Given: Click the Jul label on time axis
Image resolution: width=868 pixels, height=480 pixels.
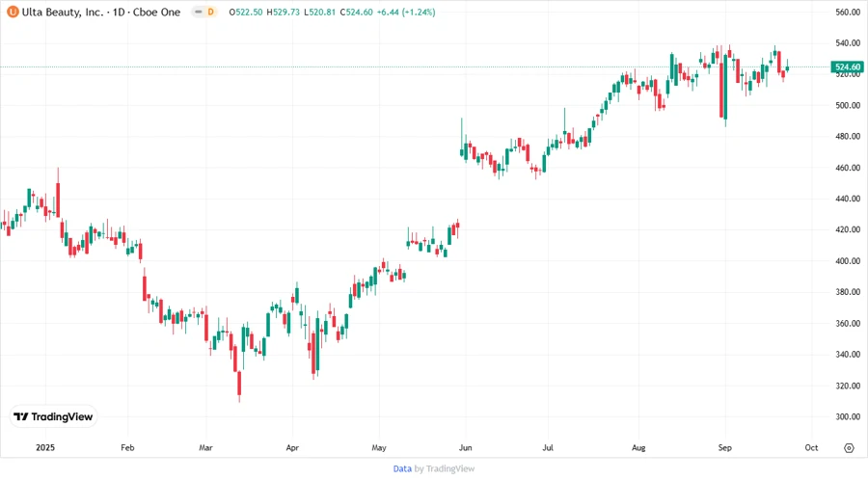Looking at the screenshot, I should [x=548, y=447].
